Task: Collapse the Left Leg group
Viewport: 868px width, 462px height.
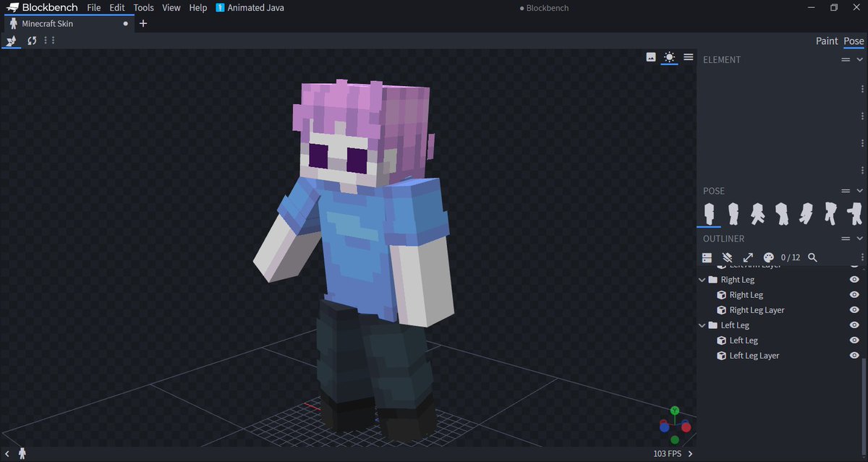Action: (702, 325)
